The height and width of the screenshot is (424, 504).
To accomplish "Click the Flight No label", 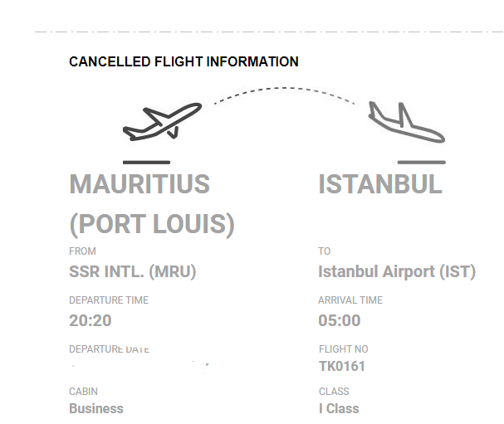I will (x=343, y=349).
